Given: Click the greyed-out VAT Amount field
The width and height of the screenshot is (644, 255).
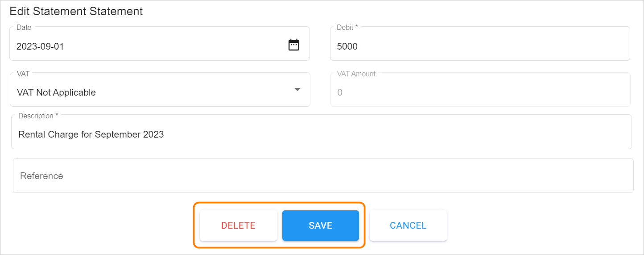Looking at the screenshot, I should click(480, 90).
